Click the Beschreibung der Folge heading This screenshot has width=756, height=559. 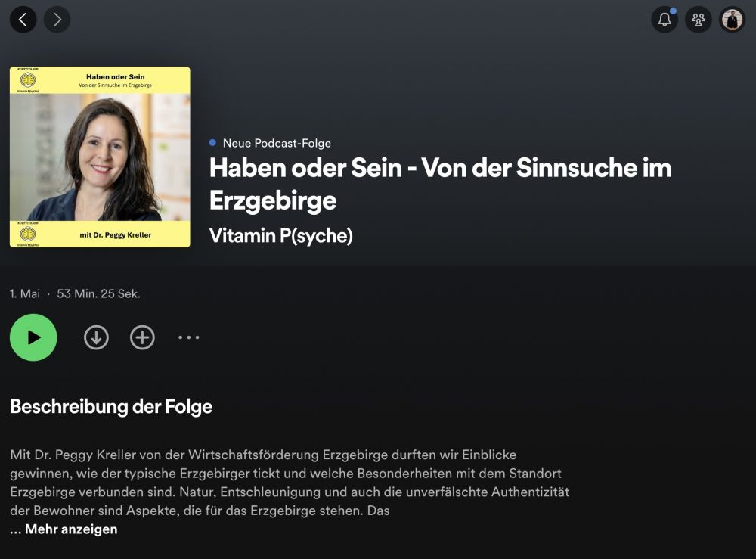111,406
